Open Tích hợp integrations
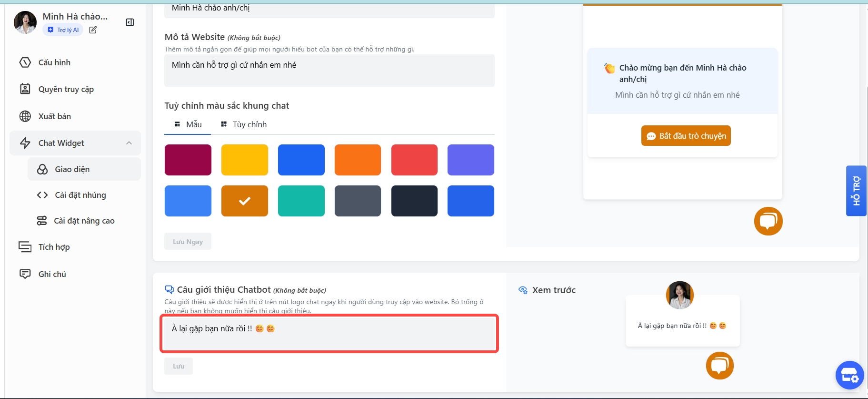 (x=54, y=247)
